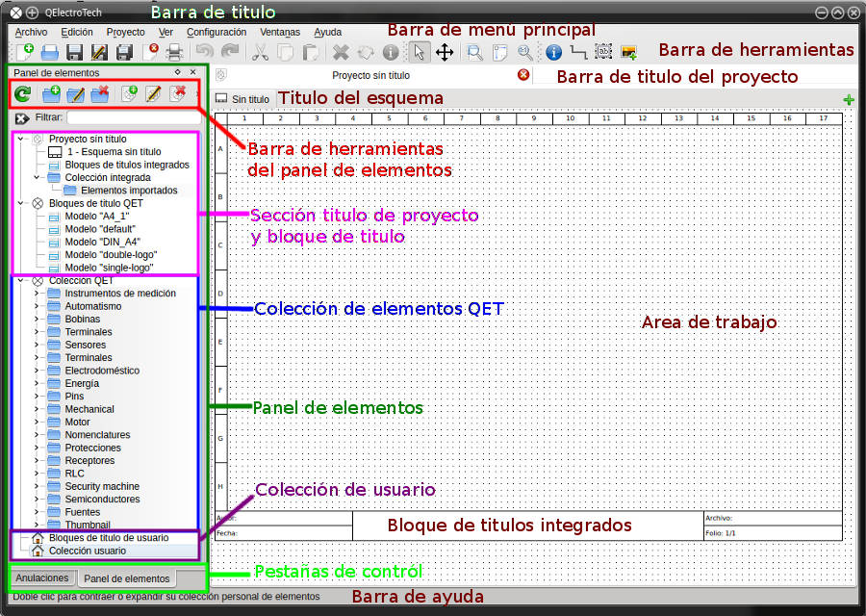Viewport: 866px width, 616px height.
Task: Click the print icon in the toolbar
Action: pos(174,53)
